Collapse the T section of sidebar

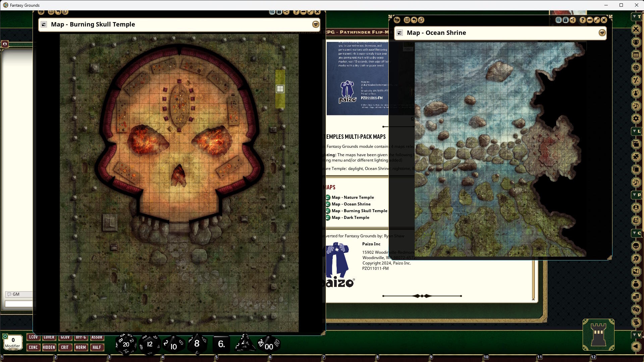click(x=636, y=16)
